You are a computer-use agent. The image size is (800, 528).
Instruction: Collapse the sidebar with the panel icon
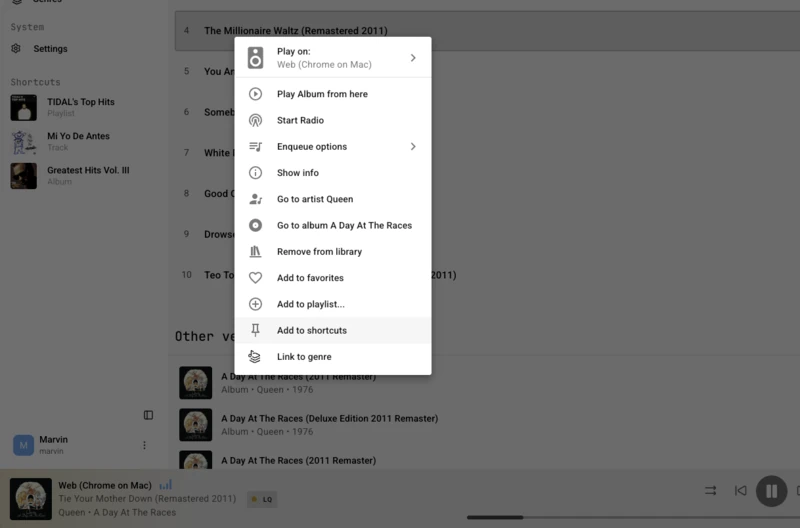pyautogui.click(x=148, y=415)
